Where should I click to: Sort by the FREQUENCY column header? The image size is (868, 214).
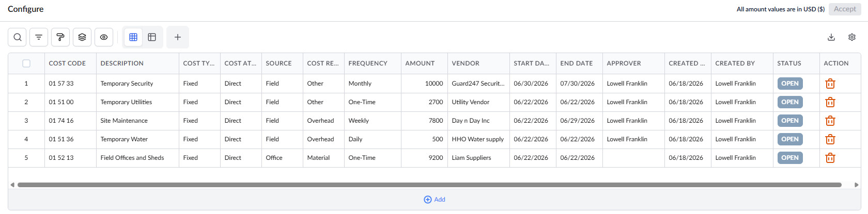[x=373, y=63]
